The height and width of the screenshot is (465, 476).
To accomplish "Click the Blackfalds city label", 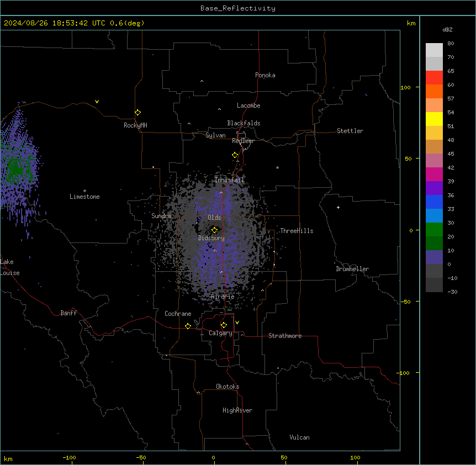I will 244,123.
